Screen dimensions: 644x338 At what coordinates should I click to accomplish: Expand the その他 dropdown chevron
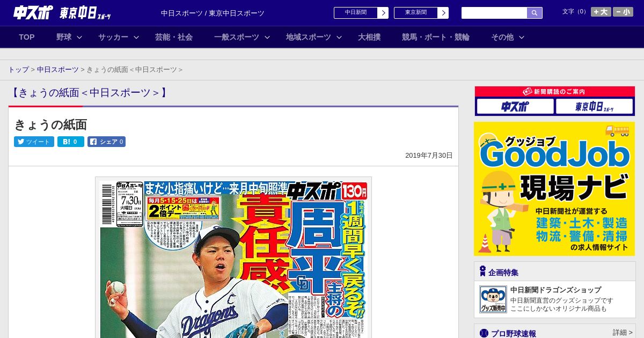point(522,37)
